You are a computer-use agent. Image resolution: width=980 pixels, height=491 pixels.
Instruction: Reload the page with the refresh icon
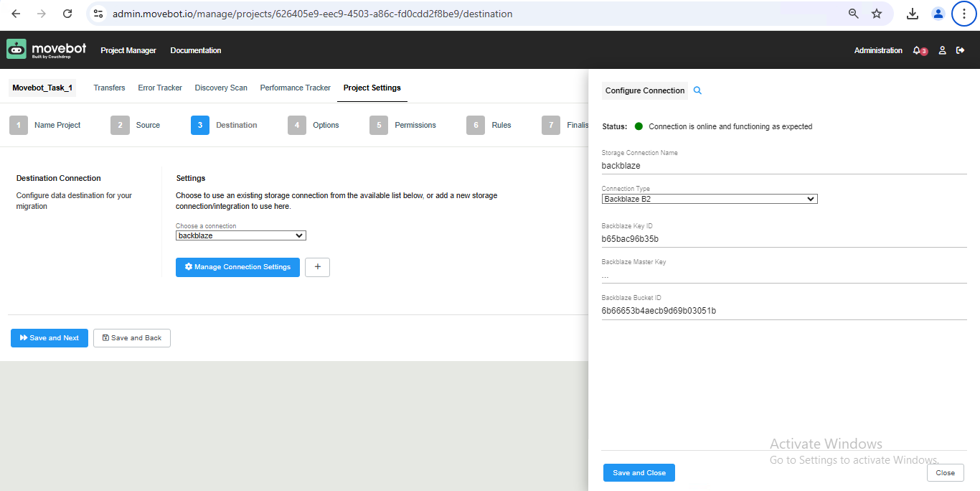point(67,14)
